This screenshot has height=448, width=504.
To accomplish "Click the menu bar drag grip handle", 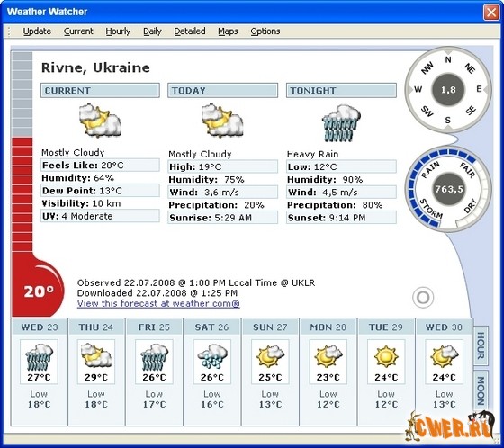I will coord(9,31).
